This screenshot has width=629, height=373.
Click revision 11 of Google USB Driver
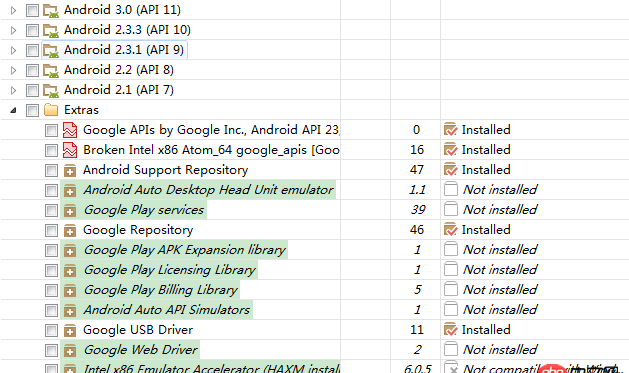click(x=416, y=330)
